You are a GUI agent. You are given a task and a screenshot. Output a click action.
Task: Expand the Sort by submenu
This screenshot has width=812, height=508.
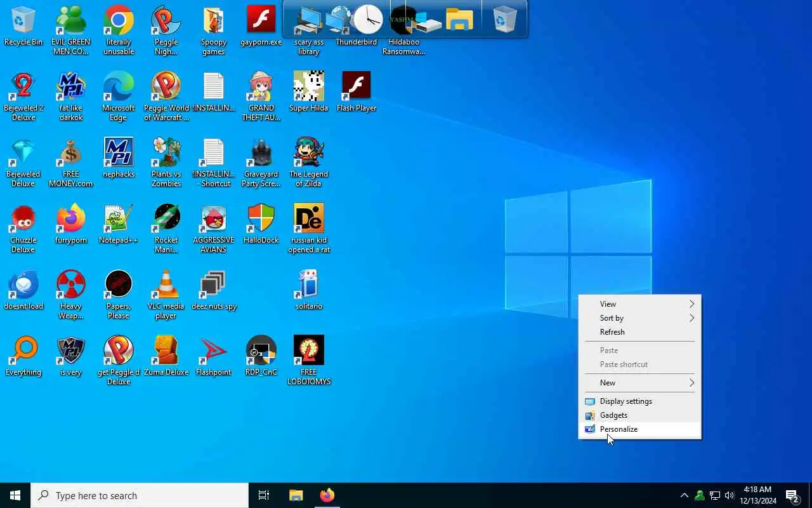640,318
